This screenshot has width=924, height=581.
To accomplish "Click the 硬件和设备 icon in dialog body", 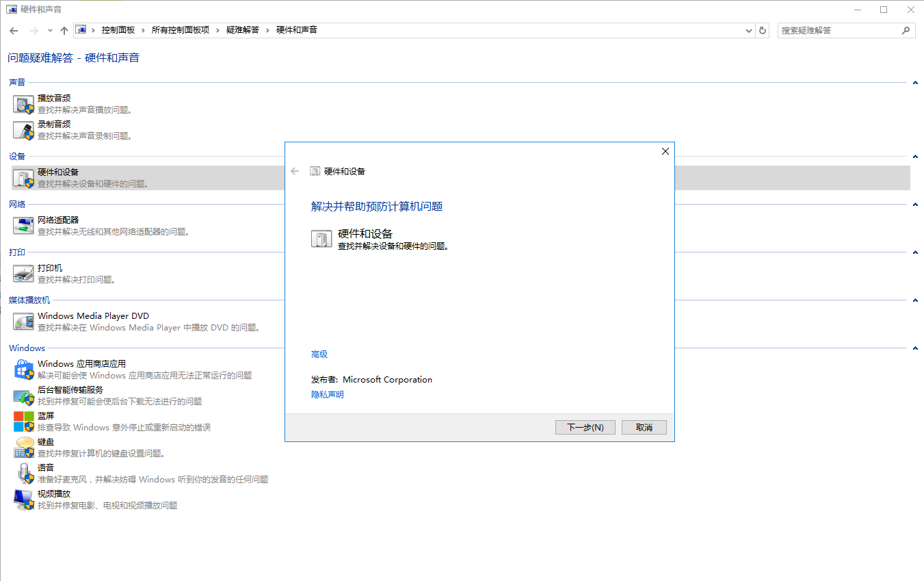I will pos(321,238).
